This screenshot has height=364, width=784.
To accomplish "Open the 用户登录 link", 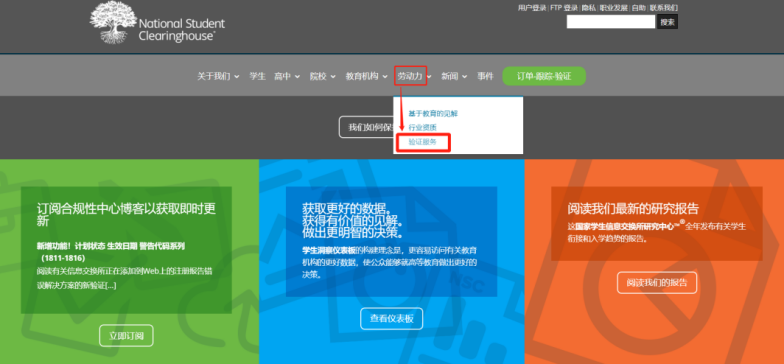I will (532, 8).
